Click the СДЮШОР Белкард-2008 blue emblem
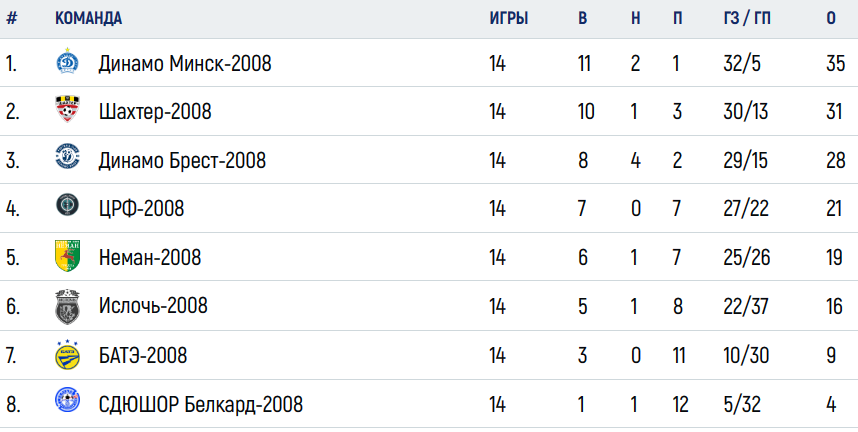 pyautogui.click(x=67, y=400)
